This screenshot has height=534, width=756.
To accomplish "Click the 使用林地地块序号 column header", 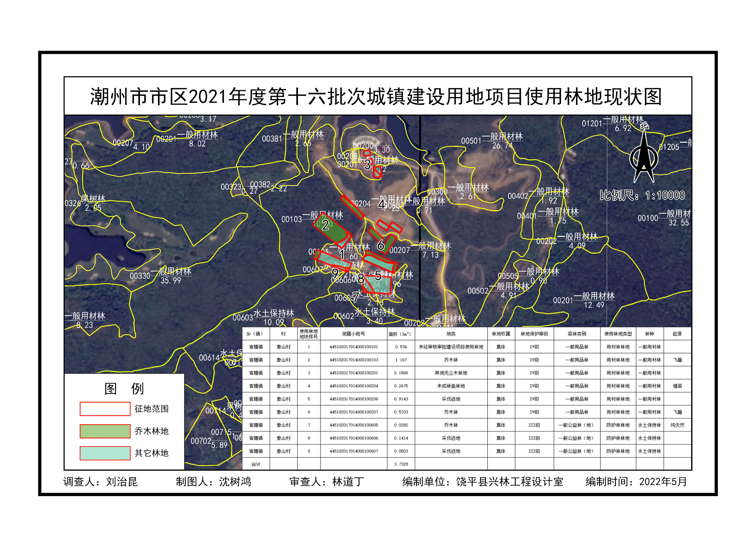I will pyautogui.click(x=309, y=334).
